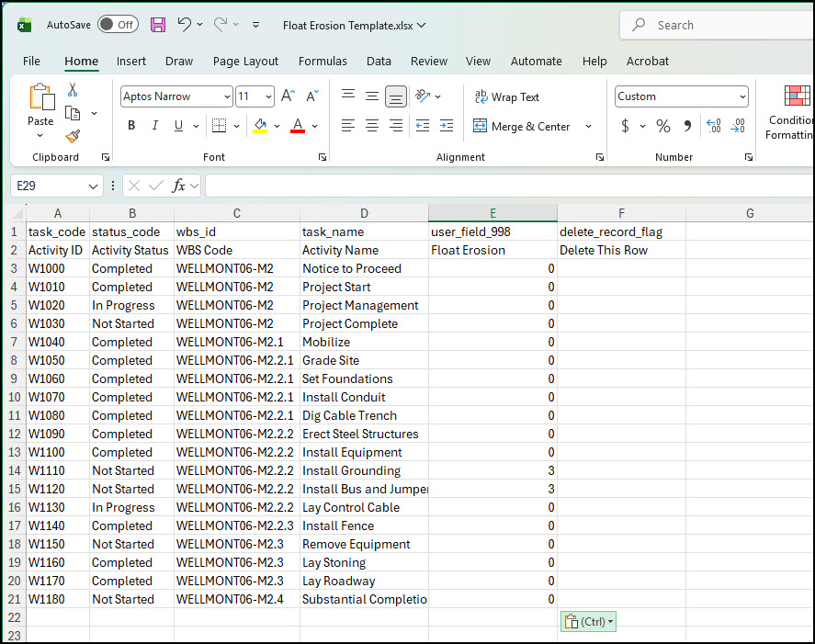Apply Percent Style format
The image size is (815, 644).
click(x=663, y=126)
